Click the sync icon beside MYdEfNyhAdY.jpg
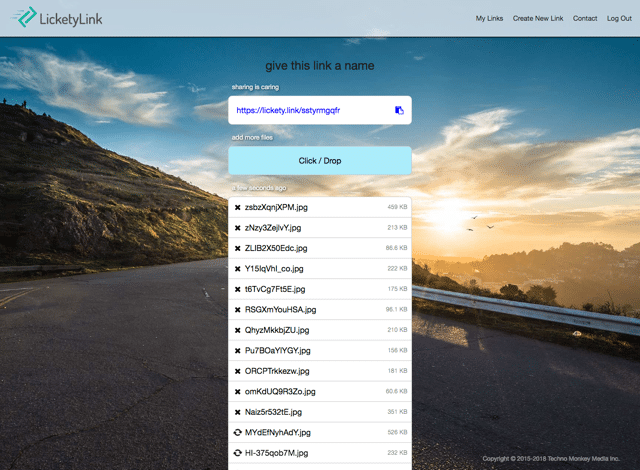This screenshot has width=640, height=470. tap(237, 432)
